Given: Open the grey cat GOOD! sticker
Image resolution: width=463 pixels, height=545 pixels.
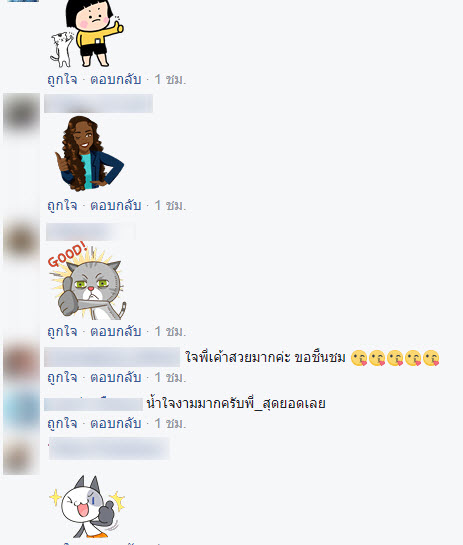Looking at the screenshot, I should point(87,280).
